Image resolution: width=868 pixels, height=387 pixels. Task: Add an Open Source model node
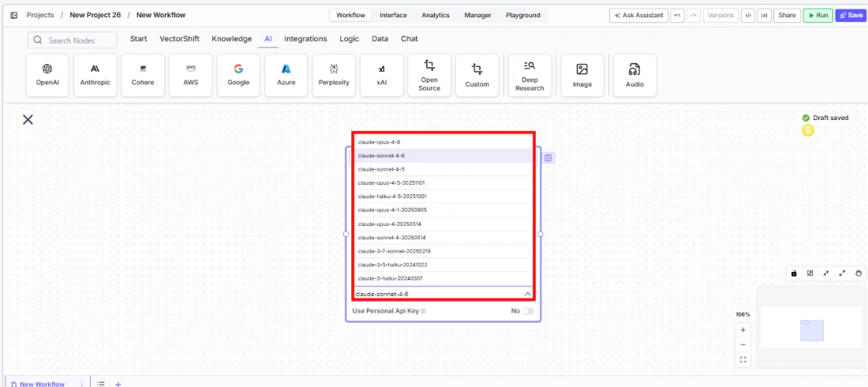pos(429,75)
